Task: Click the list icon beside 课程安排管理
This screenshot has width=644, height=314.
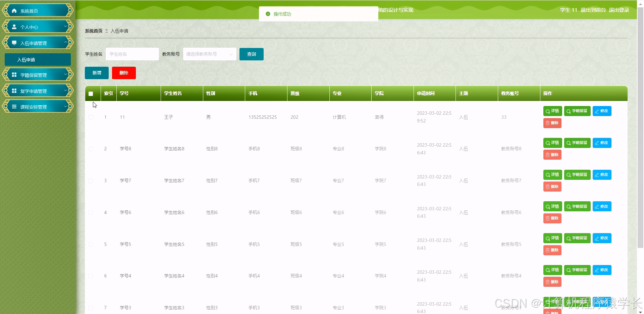Action: coord(14,107)
